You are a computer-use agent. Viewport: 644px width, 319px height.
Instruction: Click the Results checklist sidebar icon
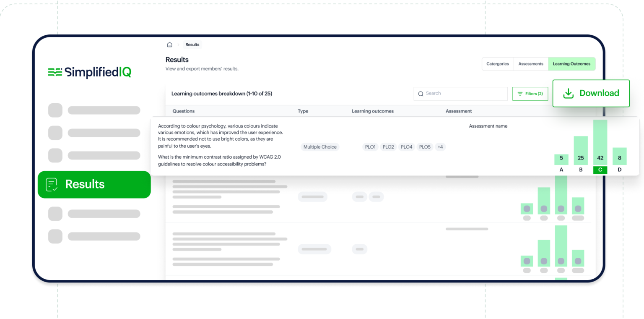[52, 184]
